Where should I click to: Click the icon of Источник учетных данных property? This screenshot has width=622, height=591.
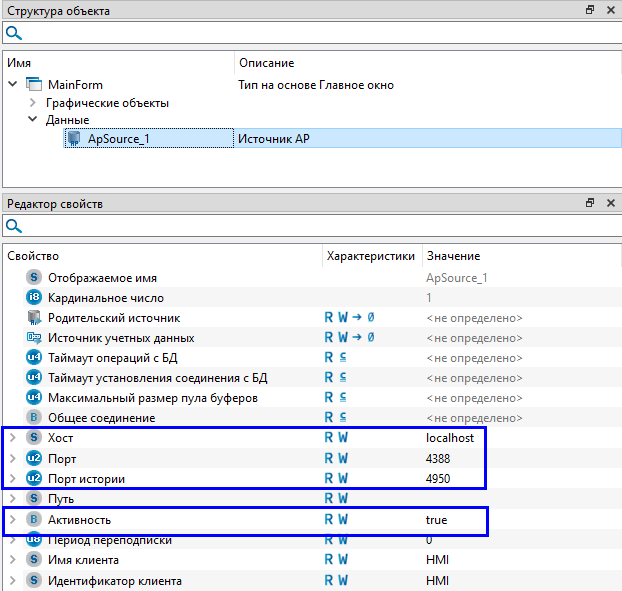coord(34,338)
